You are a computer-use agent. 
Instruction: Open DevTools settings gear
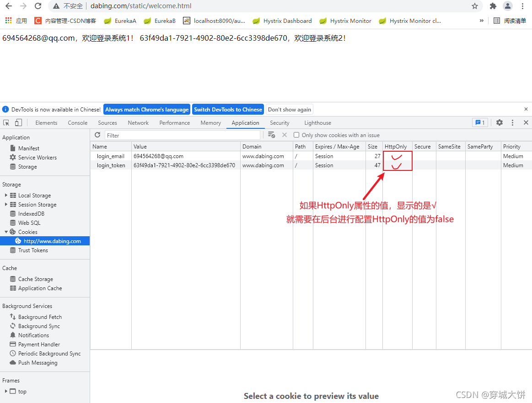(500, 123)
